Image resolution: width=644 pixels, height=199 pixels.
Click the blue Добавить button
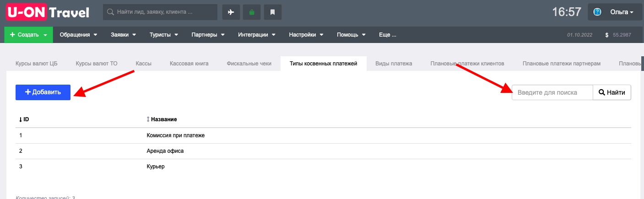pyautogui.click(x=43, y=92)
